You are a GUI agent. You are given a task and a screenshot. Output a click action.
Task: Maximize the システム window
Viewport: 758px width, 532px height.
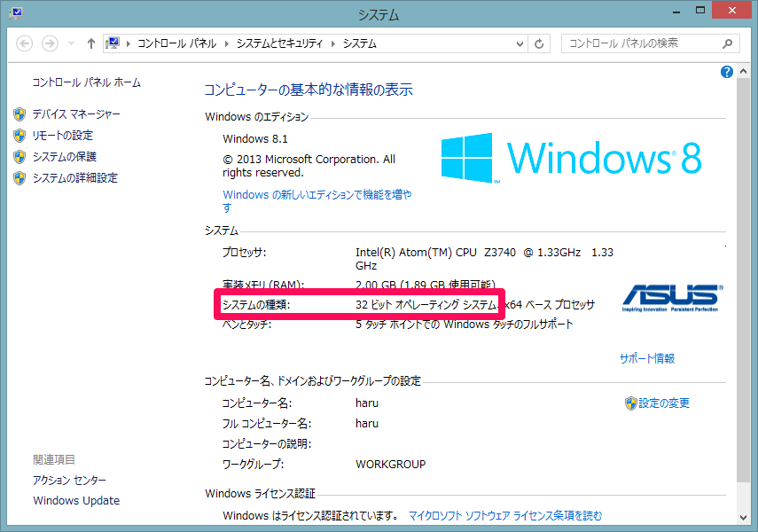pyautogui.click(x=700, y=11)
